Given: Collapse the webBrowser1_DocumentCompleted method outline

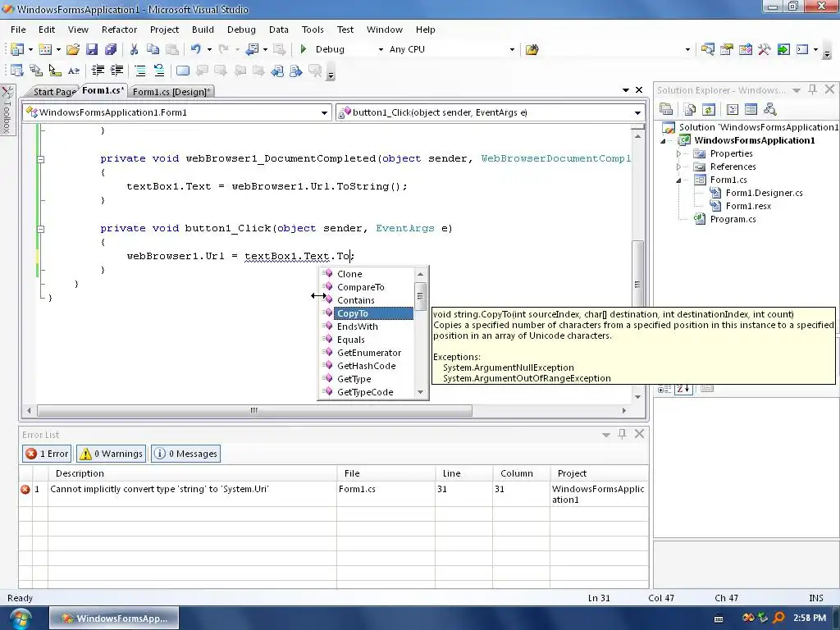Looking at the screenshot, I should (41, 159).
